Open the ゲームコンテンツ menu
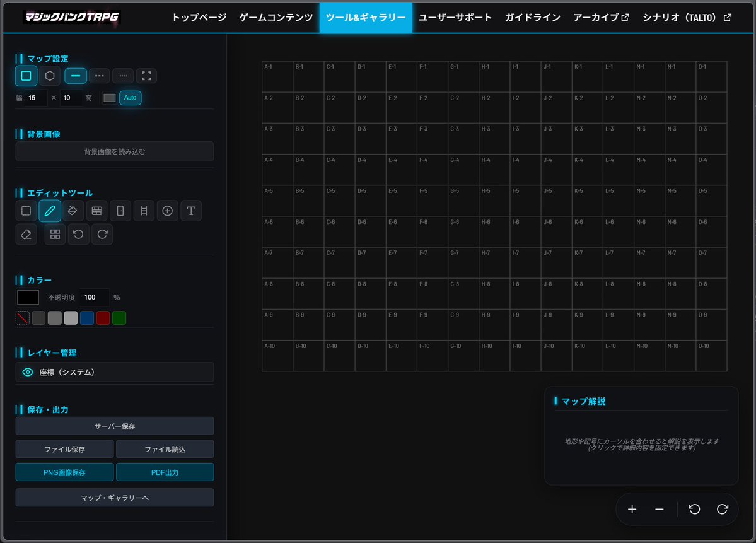This screenshot has width=756, height=543. 276,18
